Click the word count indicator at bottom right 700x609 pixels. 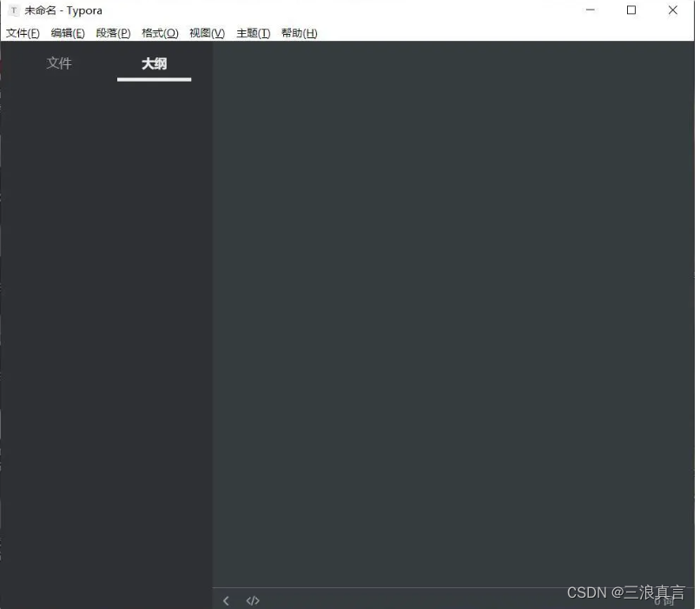click(663, 600)
